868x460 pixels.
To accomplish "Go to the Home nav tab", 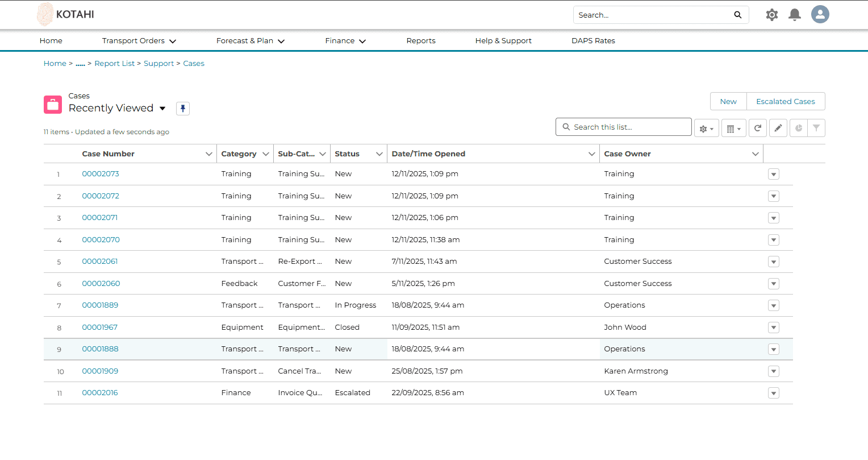I will (51, 41).
